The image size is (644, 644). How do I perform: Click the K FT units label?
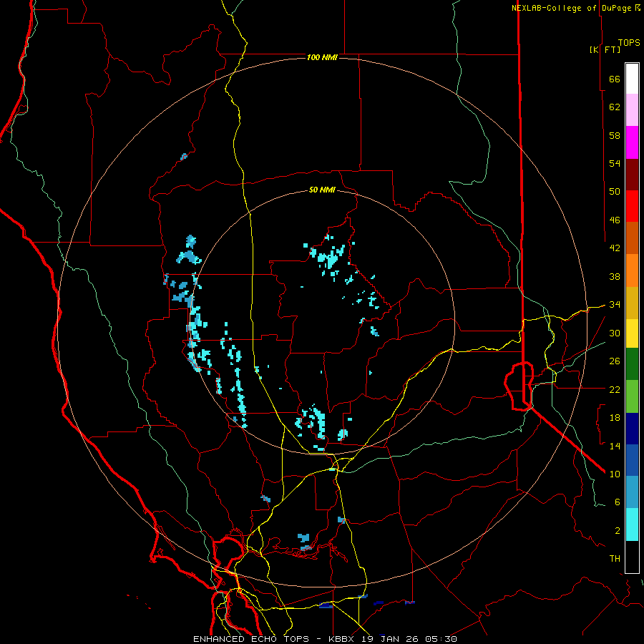605,50
